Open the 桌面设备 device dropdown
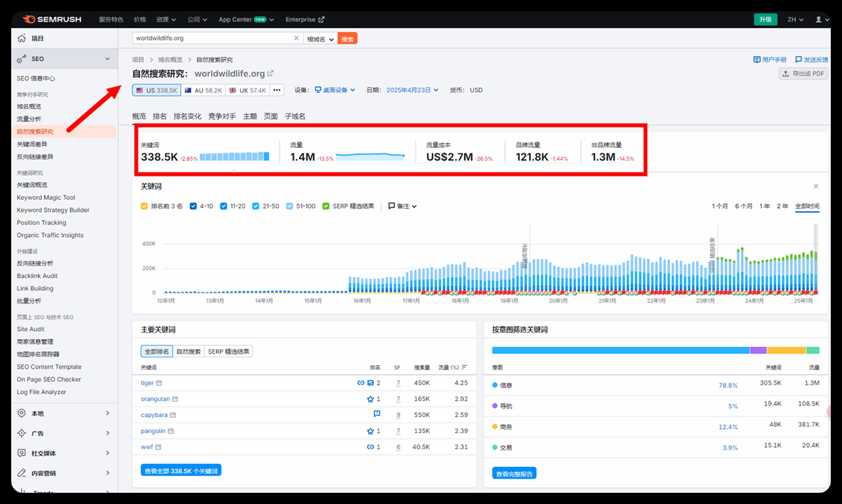The image size is (842, 504). (335, 90)
